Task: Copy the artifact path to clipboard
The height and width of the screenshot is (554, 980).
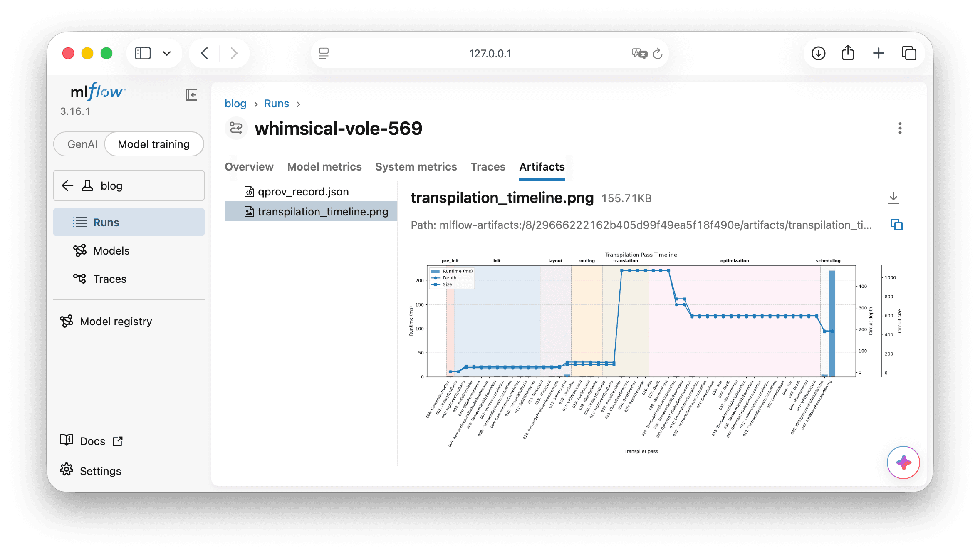Action: (897, 225)
